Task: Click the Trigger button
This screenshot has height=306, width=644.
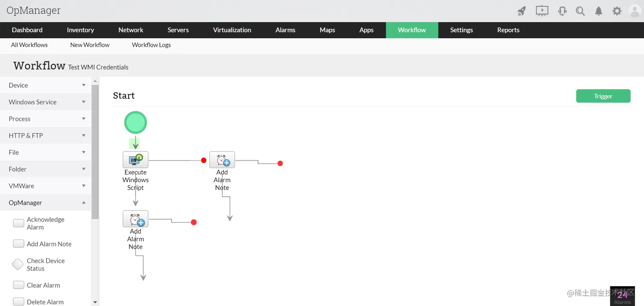Action: tap(603, 96)
